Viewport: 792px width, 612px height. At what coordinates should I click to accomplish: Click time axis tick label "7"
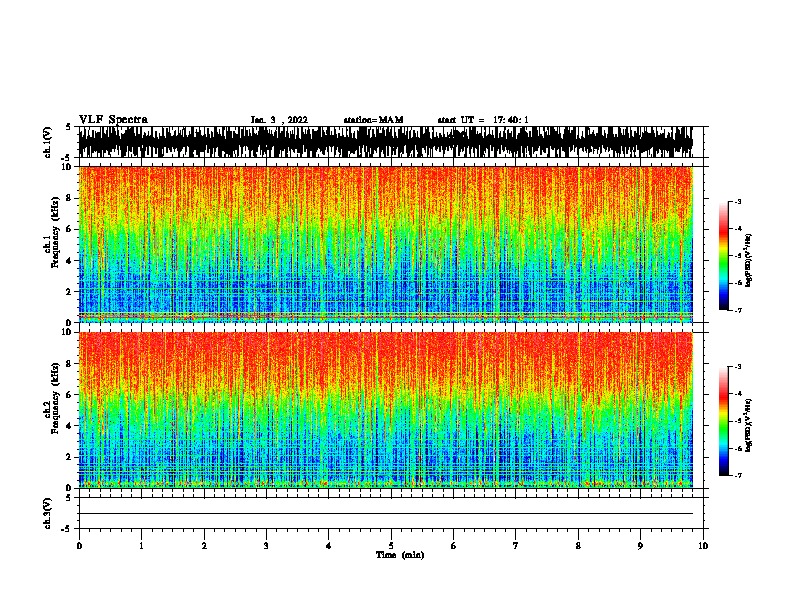[516, 546]
